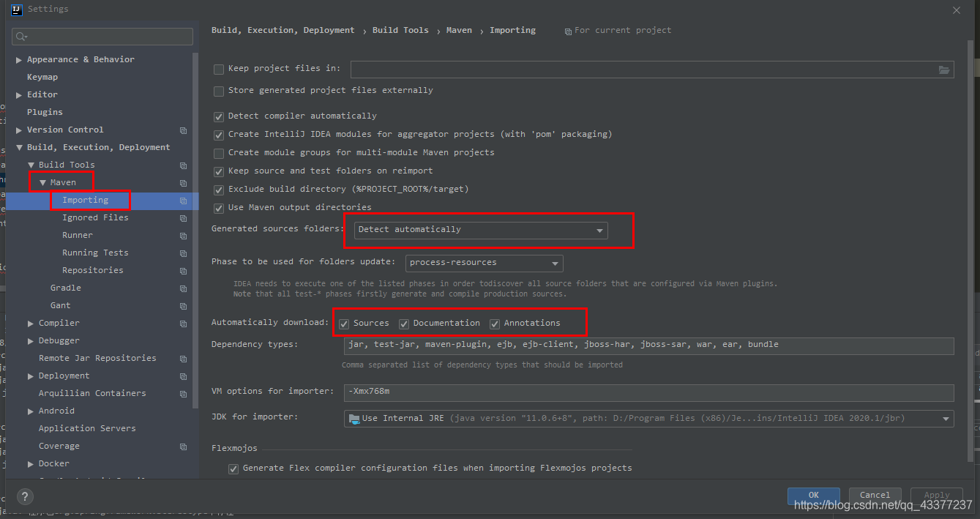
Task: Click project-level icon beside Gradle
Action: [x=183, y=288]
